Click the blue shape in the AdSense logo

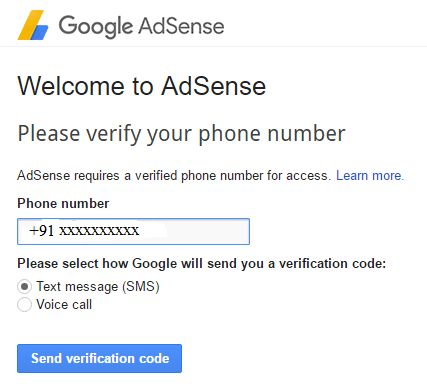(x=40, y=33)
